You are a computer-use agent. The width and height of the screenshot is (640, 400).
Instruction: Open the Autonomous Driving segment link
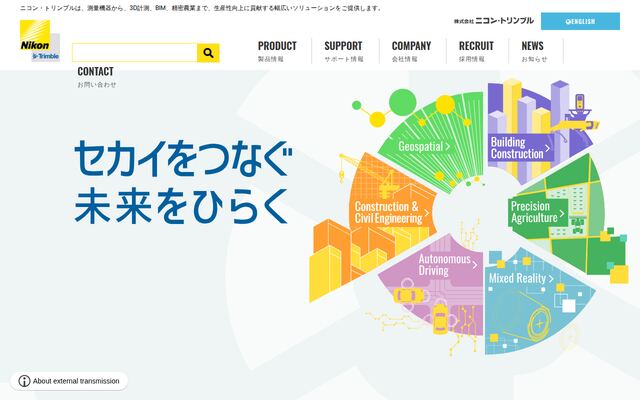[447, 265]
